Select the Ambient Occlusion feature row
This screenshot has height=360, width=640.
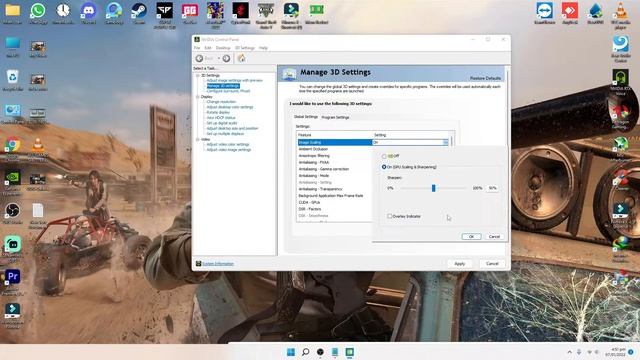(x=335, y=149)
